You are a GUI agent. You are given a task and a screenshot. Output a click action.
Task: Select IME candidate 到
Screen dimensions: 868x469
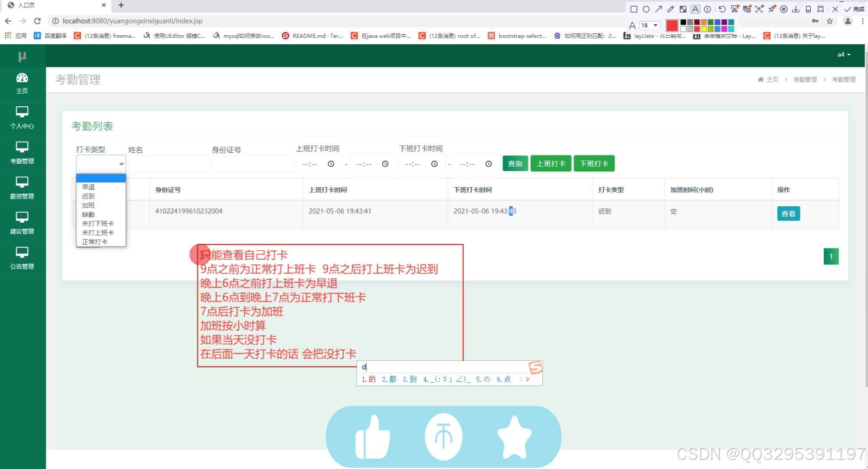[409, 379]
